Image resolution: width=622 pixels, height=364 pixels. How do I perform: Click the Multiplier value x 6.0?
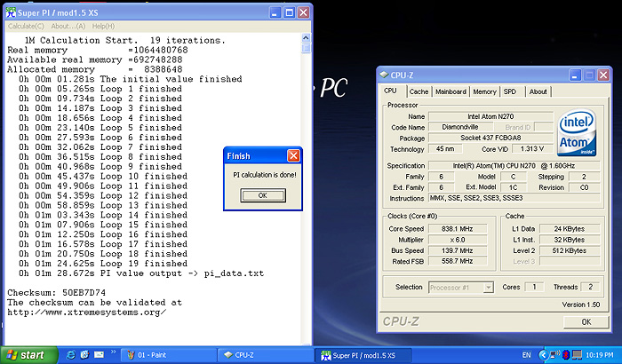458,240
